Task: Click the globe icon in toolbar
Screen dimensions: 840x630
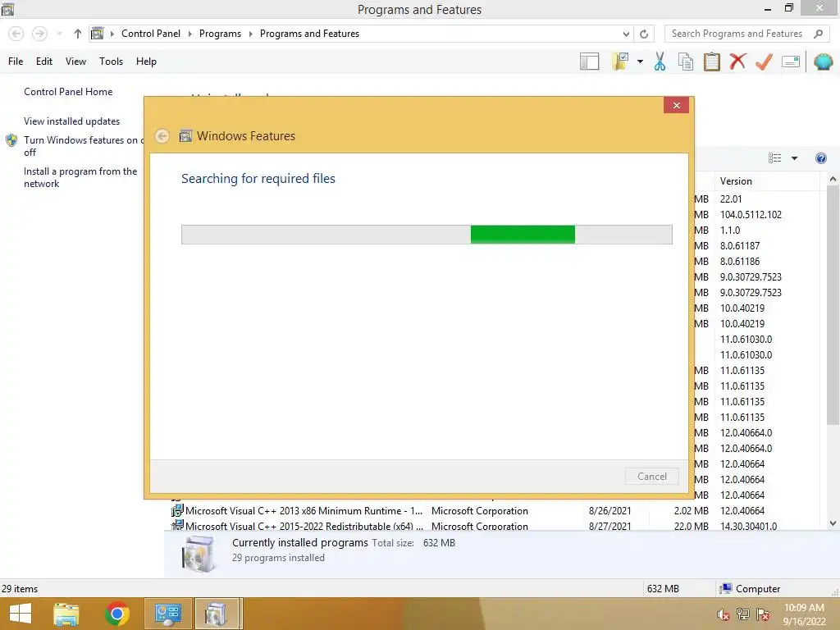Action: pos(824,62)
